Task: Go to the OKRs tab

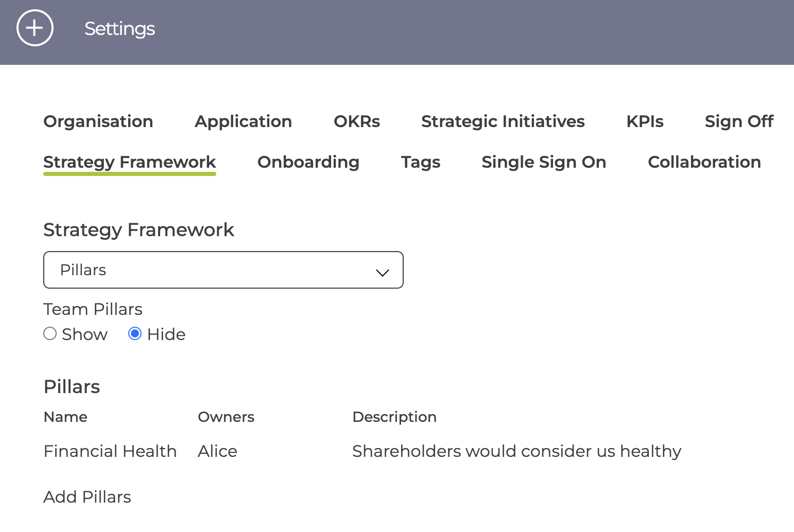Action: click(357, 121)
